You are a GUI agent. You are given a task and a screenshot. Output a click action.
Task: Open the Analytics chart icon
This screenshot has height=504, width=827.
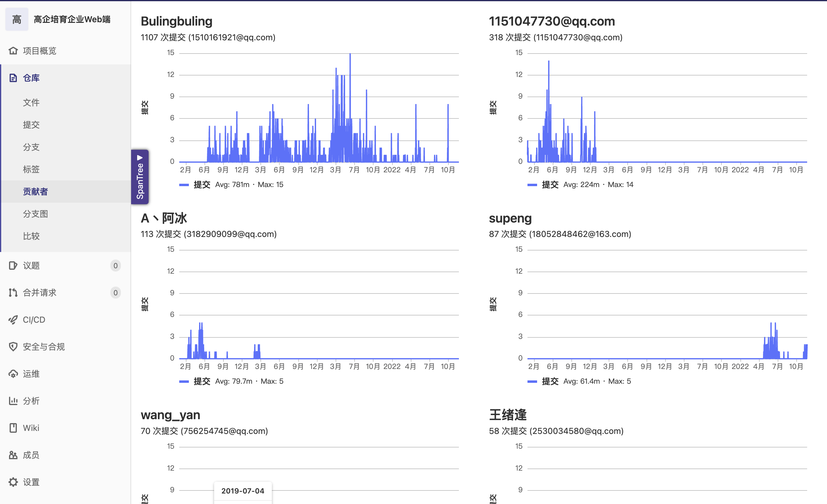coord(13,401)
